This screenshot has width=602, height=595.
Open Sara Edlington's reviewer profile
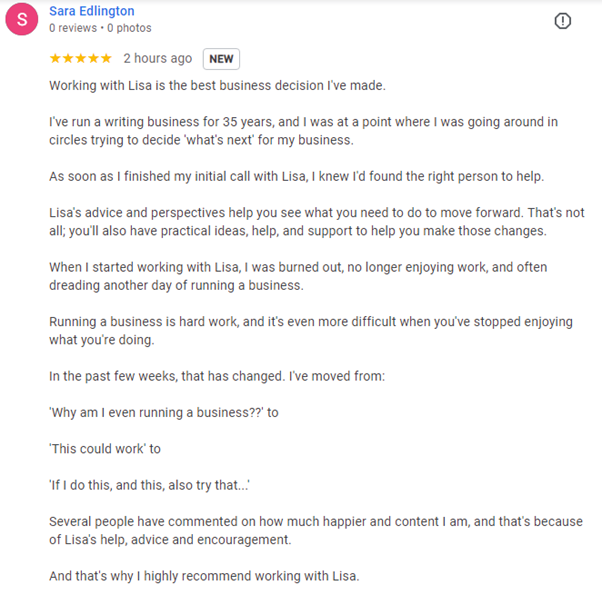coord(92,11)
